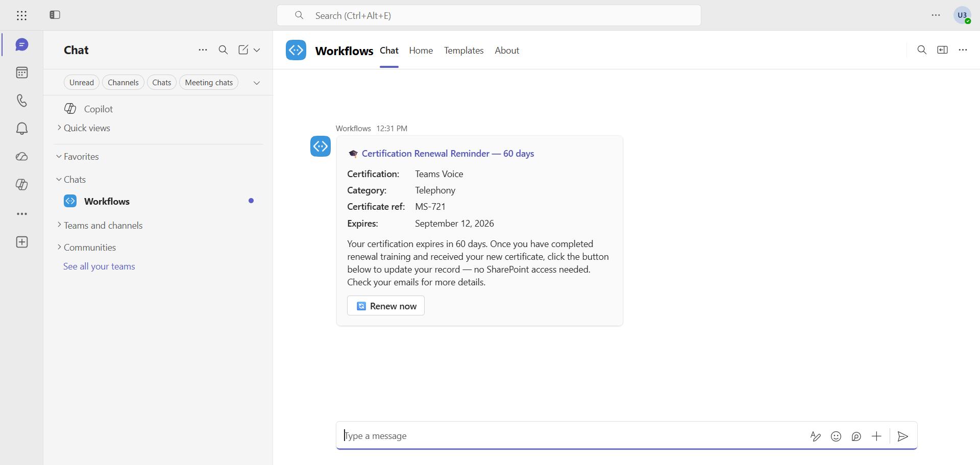Filter chat list by Chats
The width and height of the screenshot is (980, 465).
pyautogui.click(x=162, y=83)
